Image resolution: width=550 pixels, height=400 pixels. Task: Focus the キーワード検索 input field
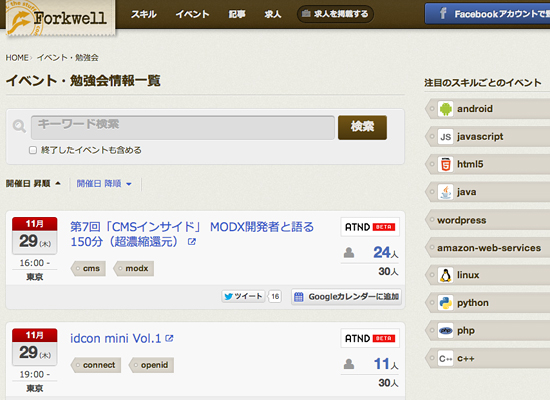point(183,127)
